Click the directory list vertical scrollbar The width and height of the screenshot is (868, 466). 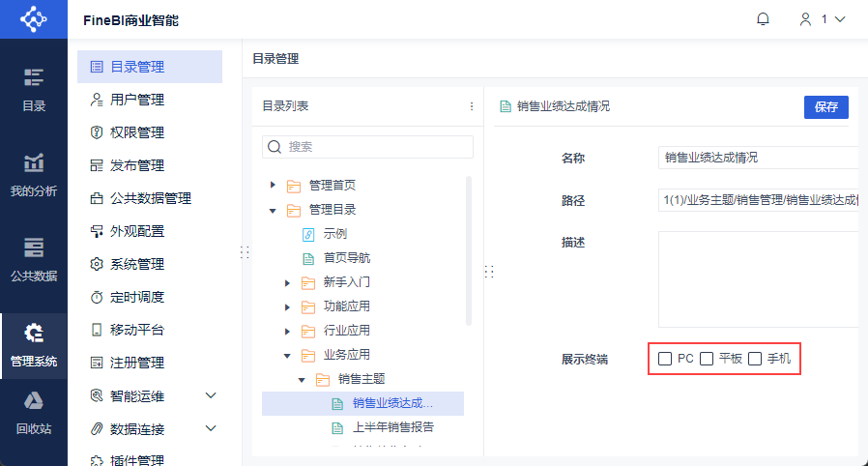469,250
